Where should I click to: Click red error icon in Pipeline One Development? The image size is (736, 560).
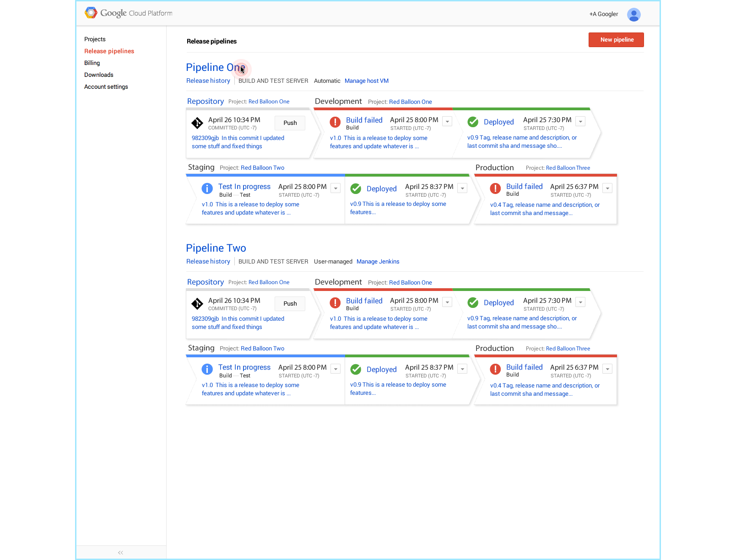335,122
